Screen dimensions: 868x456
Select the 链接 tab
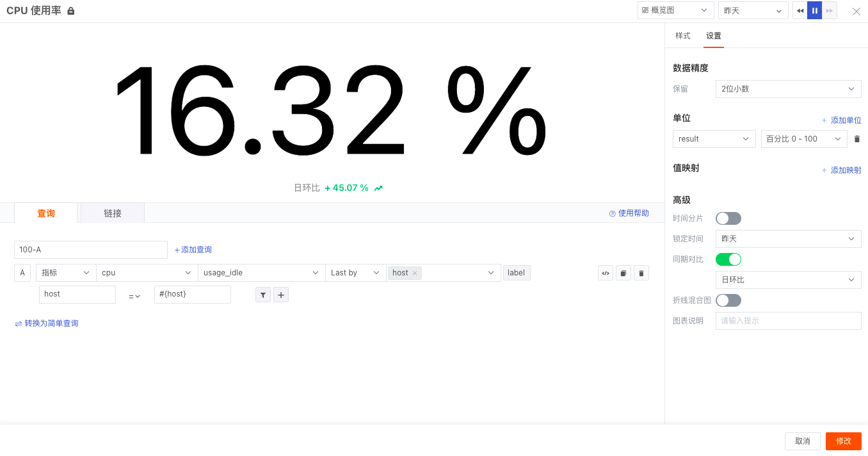(x=113, y=213)
